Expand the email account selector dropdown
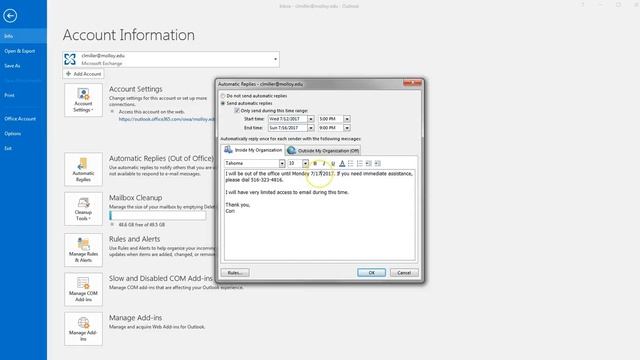This screenshot has height=360, width=640. (x=276, y=60)
